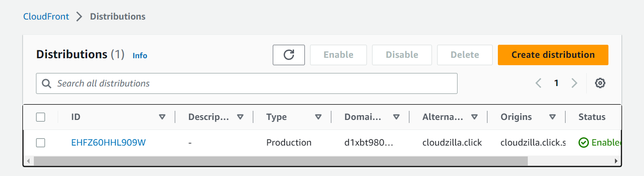Go to previous page arrow
644x176 pixels.
pyautogui.click(x=539, y=83)
